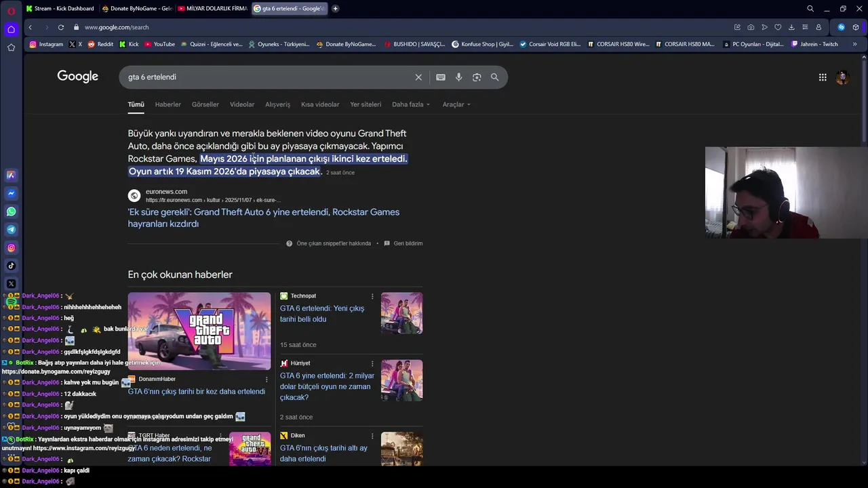This screenshot has height=488, width=868.
Task: Open options for Hürriyet news item
Action: 372,363
